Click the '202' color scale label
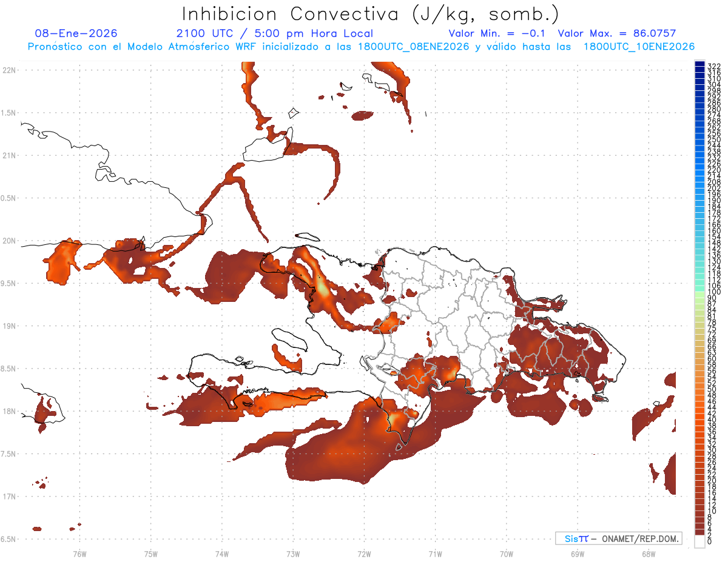Screen dimensions: 728x562 (x=713, y=188)
